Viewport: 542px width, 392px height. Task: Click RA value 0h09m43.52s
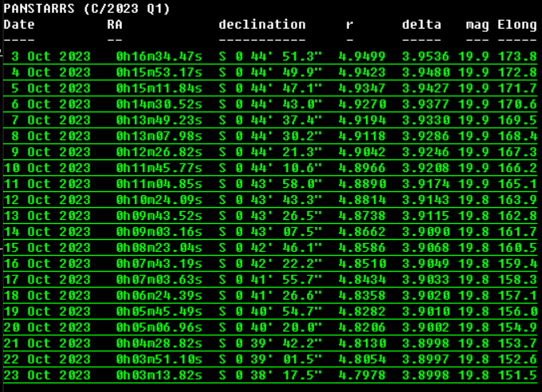pyautogui.click(x=159, y=216)
